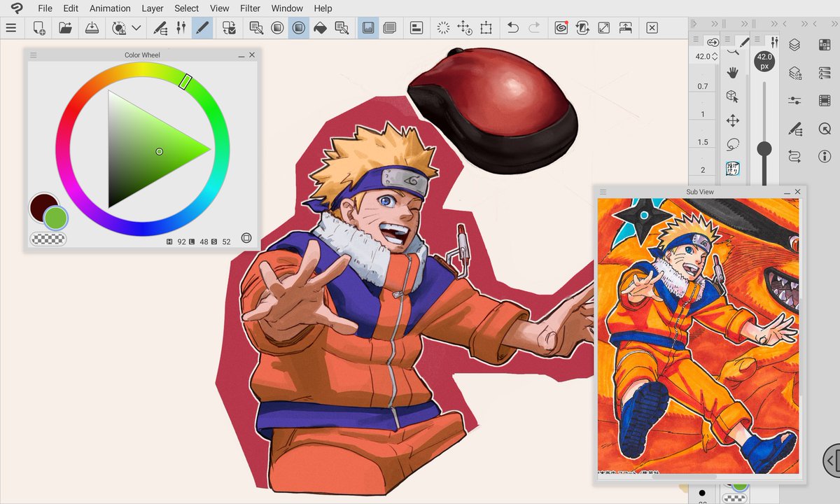Click the quick share export icon
The image size is (840, 504).
coord(119,28)
